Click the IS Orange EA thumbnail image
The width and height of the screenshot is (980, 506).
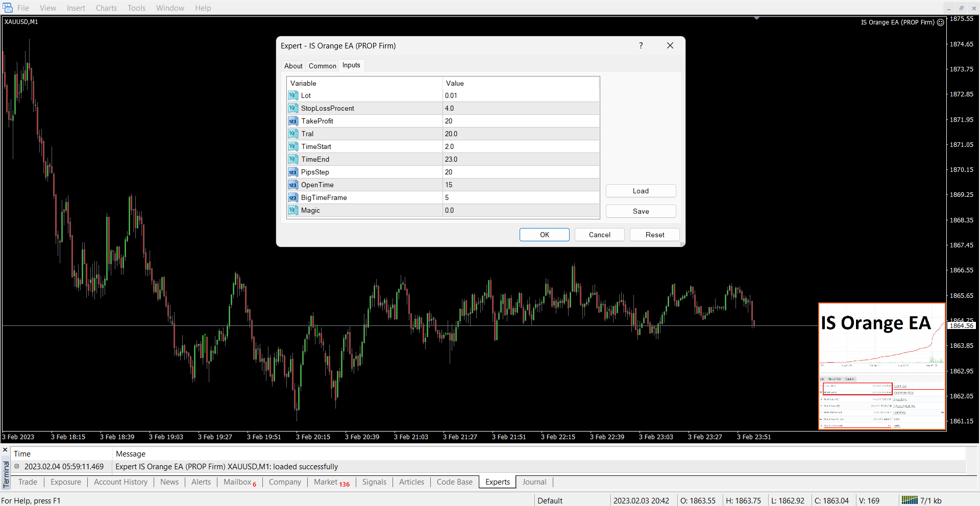point(882,366)
